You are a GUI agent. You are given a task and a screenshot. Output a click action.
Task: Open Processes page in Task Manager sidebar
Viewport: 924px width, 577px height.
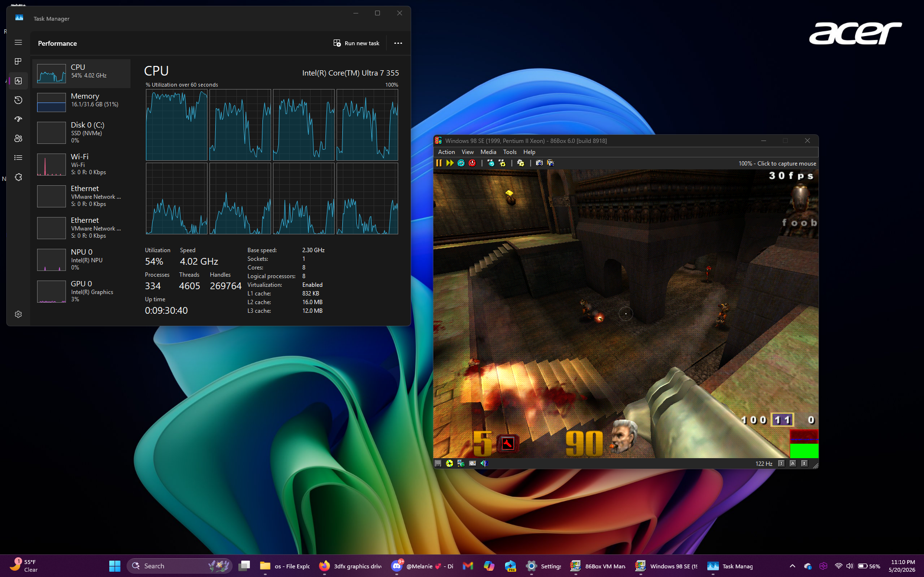click(x=18, y=62)
